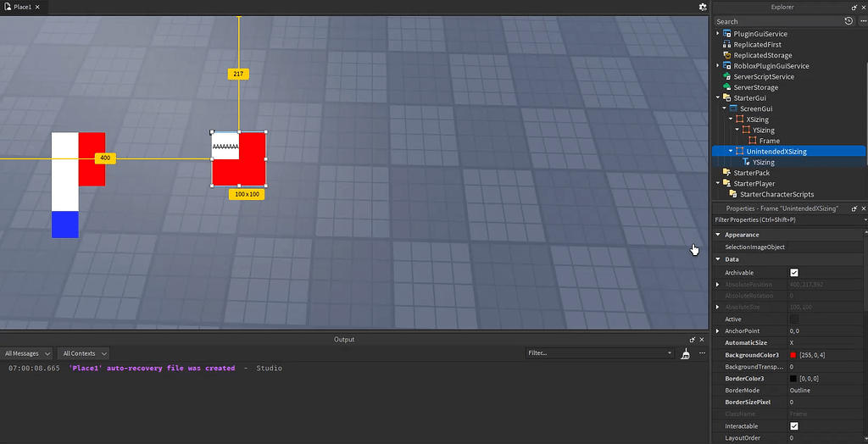Open the Output panel three-dot menu
Screen dimensions: 868x444
click(x=702, y=353)
